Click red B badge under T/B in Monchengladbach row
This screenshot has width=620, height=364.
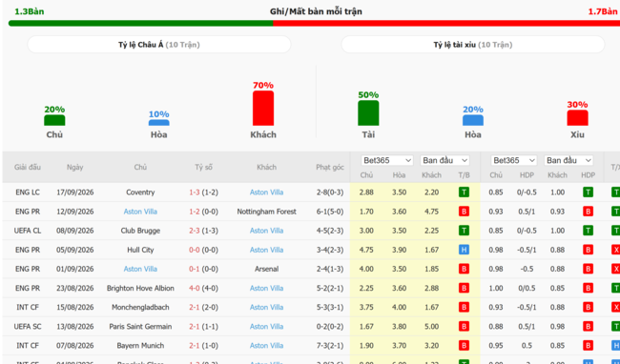tap(464, 307)
